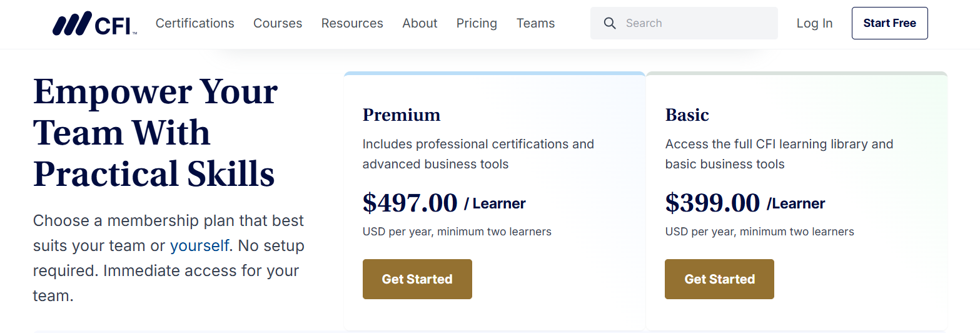Click the CFI logo
The image size is (980, 333).
95,24
